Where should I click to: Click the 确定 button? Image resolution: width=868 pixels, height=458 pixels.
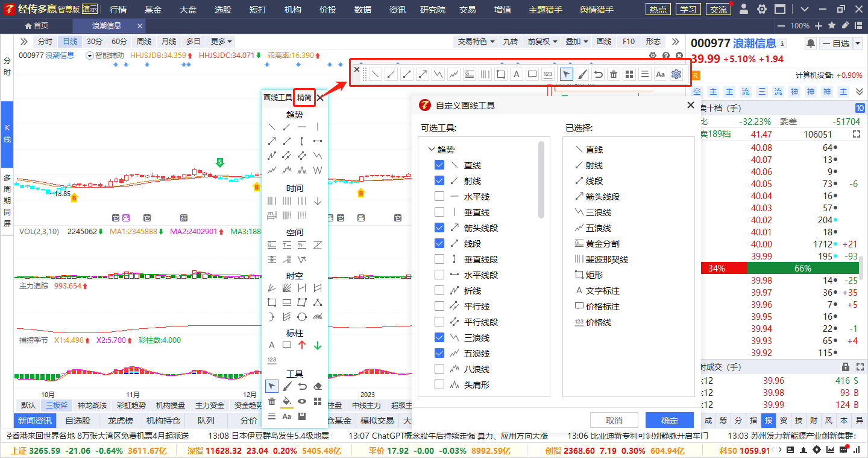[x=670, y=421]
